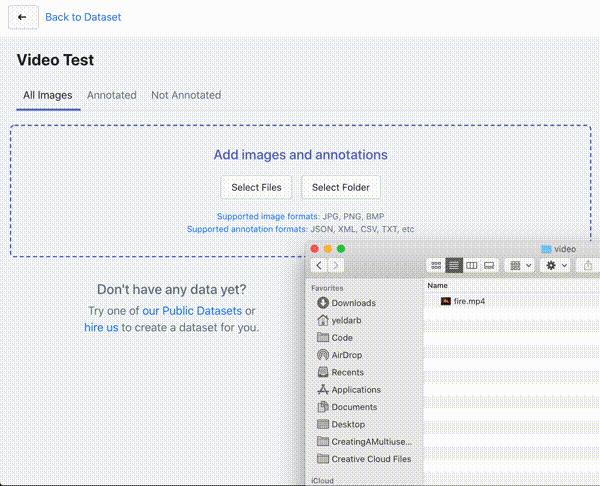600x486 pixels.
Task: Click the hire us link
Action: 101,328
